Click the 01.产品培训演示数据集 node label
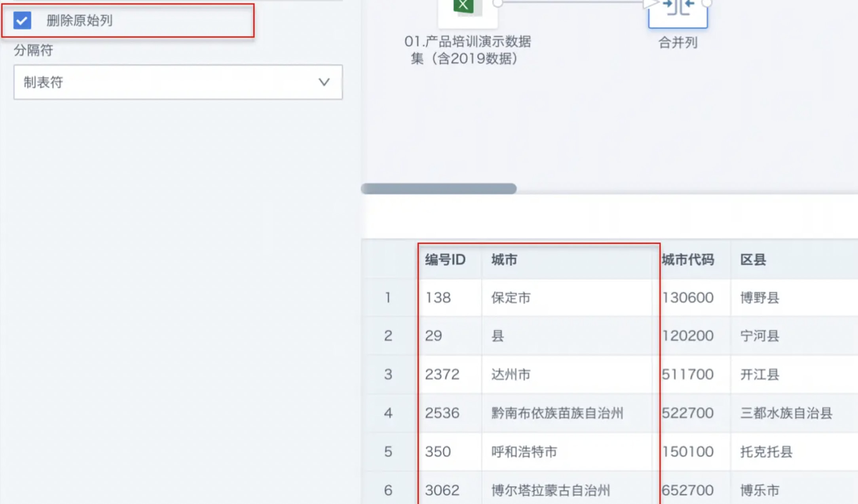This screenshot has width=858, height=504. [x=467, y=50]
